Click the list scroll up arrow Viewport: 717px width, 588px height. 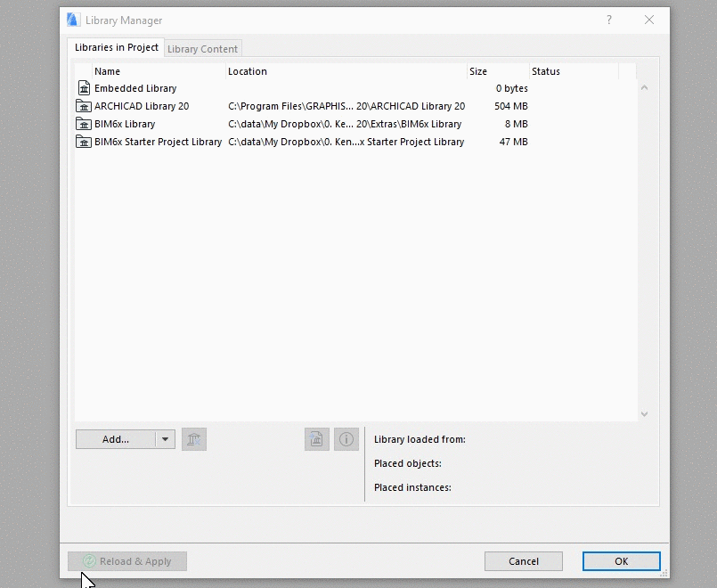[644, 87]
